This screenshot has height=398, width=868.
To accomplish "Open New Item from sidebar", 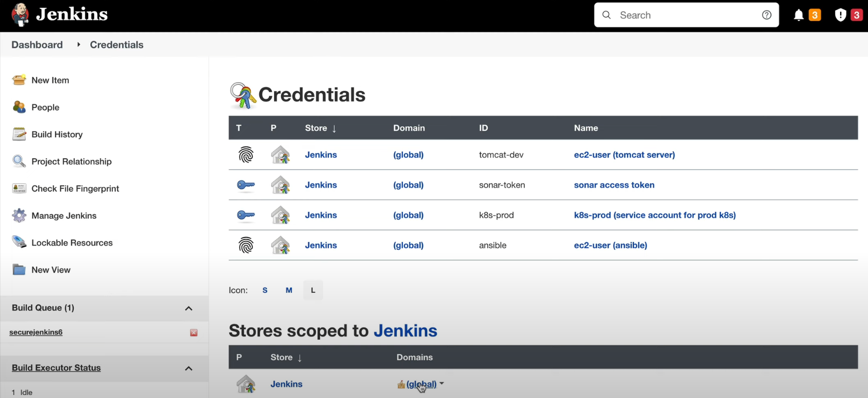I will click(50, 80).
